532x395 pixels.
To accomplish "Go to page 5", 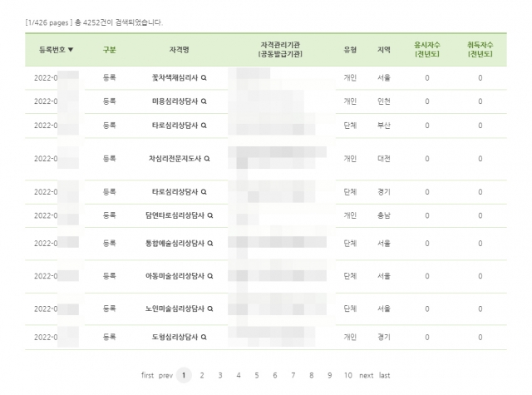I will [257, 375].
